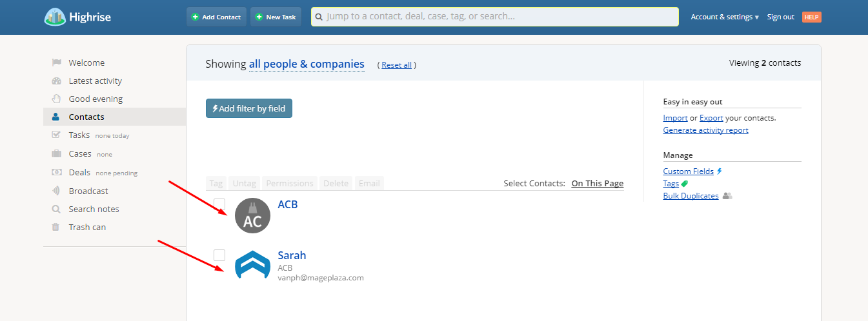
Task: Click the Permissions bulk action button
Action: (x=290, y=183)
